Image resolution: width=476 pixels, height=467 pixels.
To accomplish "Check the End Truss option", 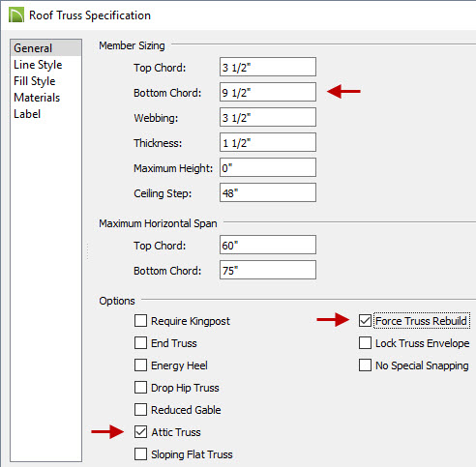I will (x=140, y=343).
